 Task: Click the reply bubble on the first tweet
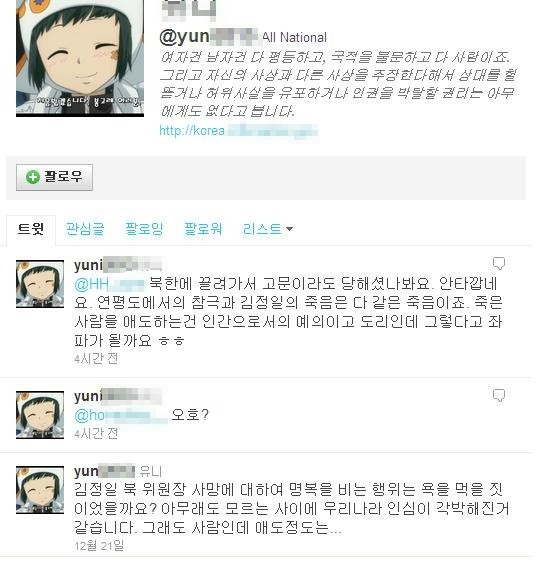pyautogui.click(x=499, y=263)
